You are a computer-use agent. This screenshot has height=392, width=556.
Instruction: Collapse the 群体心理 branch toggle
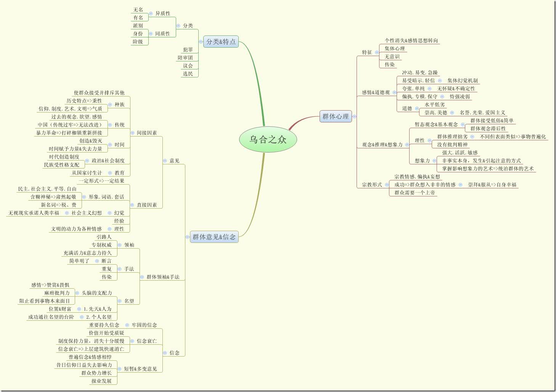(x=354, y=116)
